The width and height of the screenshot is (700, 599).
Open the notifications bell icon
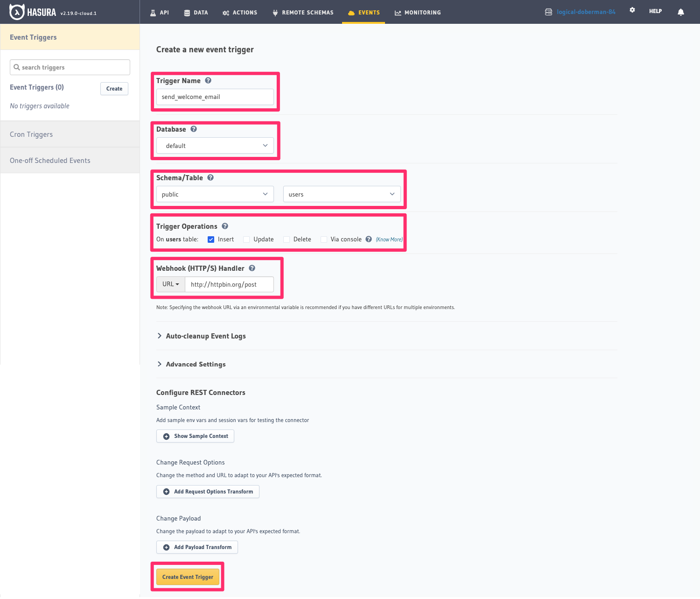pos(680,12)
